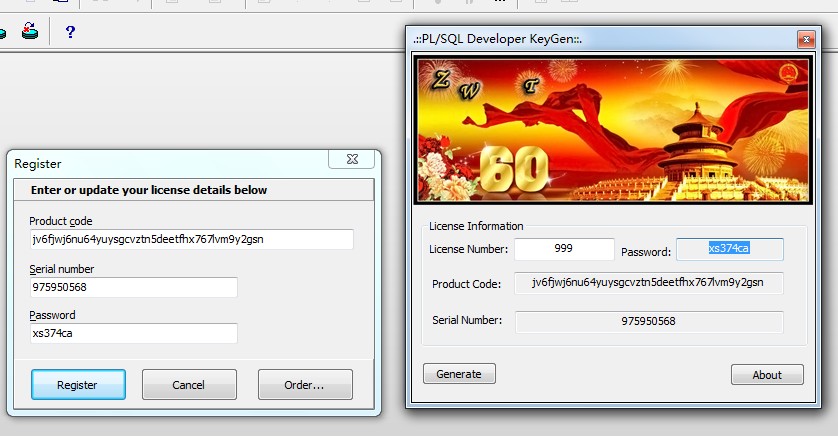
Task: Focus the Product code field in Register dialog
Action: pos(191,239)
